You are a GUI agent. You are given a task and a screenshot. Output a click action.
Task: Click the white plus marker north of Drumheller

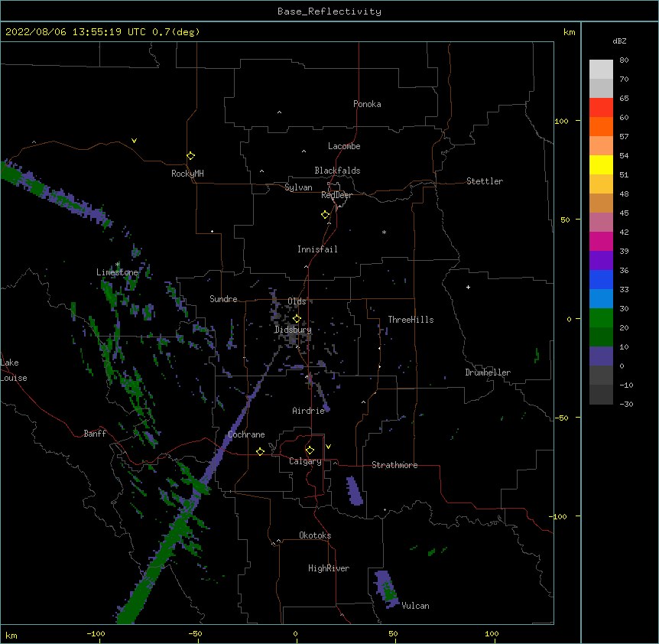[468, 287]
